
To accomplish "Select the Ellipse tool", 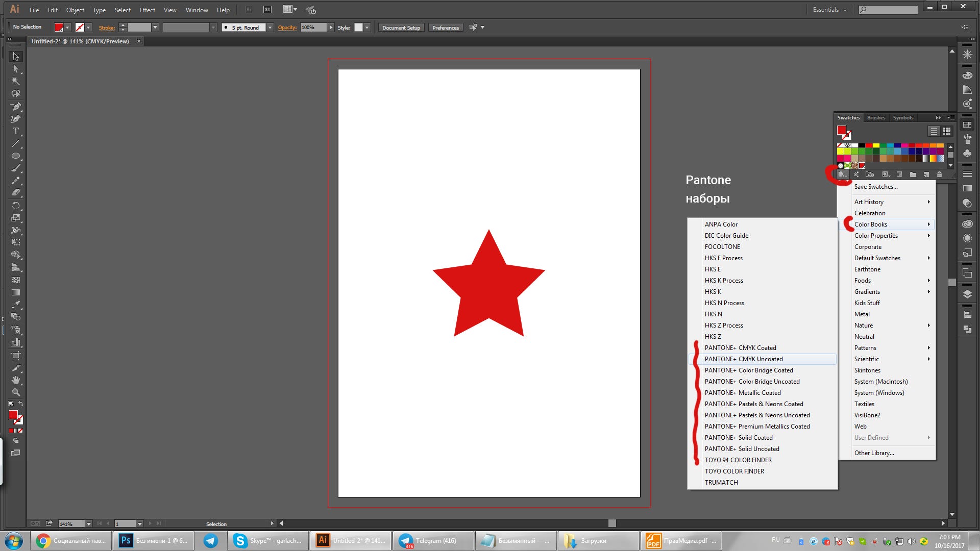I will pos(16,156).
